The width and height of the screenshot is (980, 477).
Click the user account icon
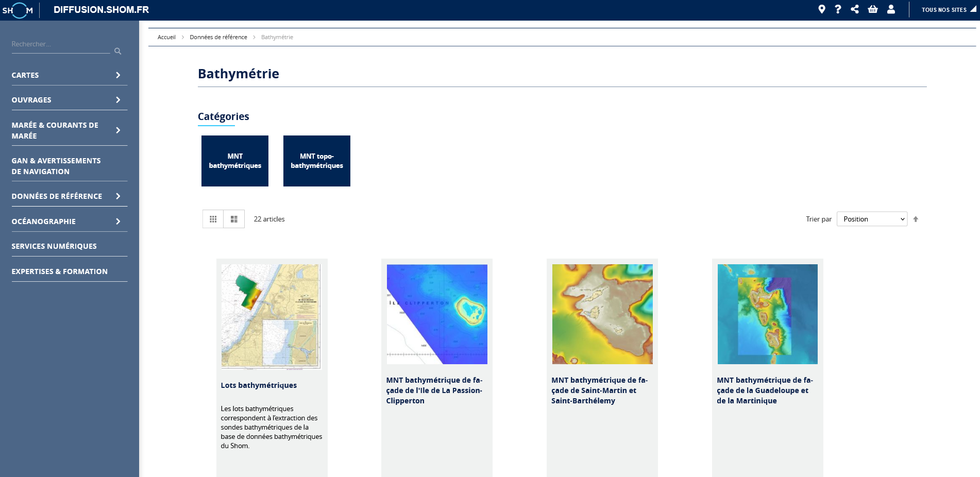[x=891, y=9]
